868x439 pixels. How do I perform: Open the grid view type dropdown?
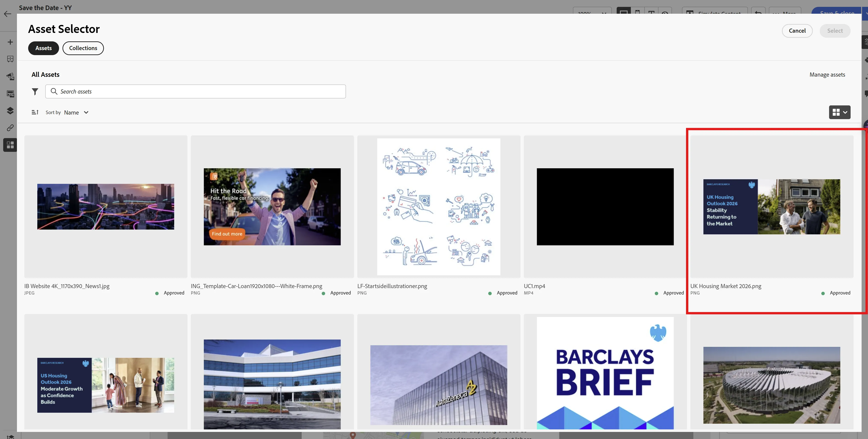[x=839, y=112]
